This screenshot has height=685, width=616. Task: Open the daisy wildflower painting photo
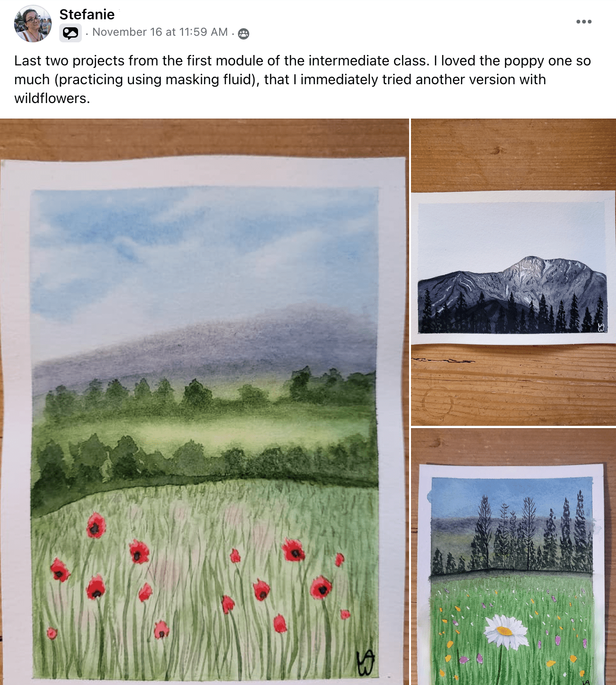click(x=513, y=557)
